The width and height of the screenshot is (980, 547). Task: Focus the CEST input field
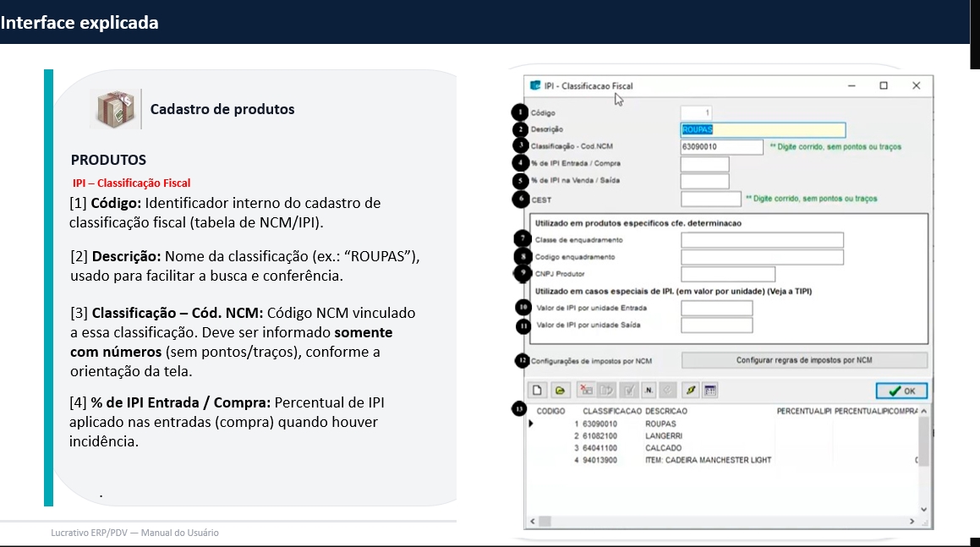[710, 200]
